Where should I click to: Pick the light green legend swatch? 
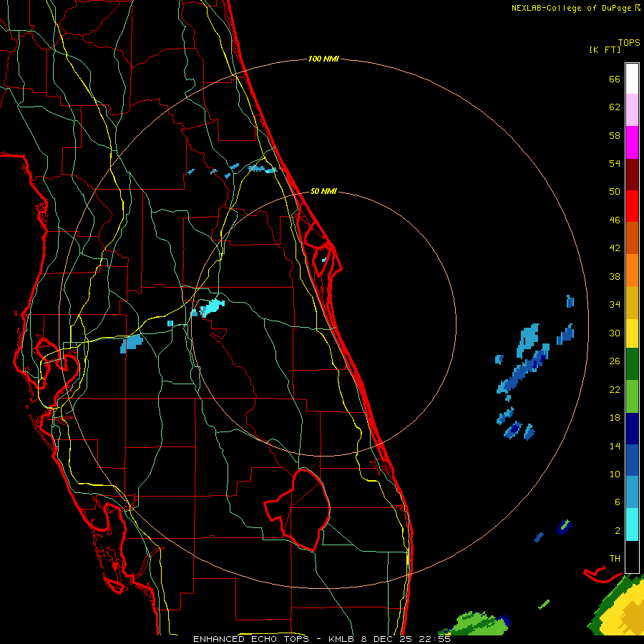click(x=632, y=396)
